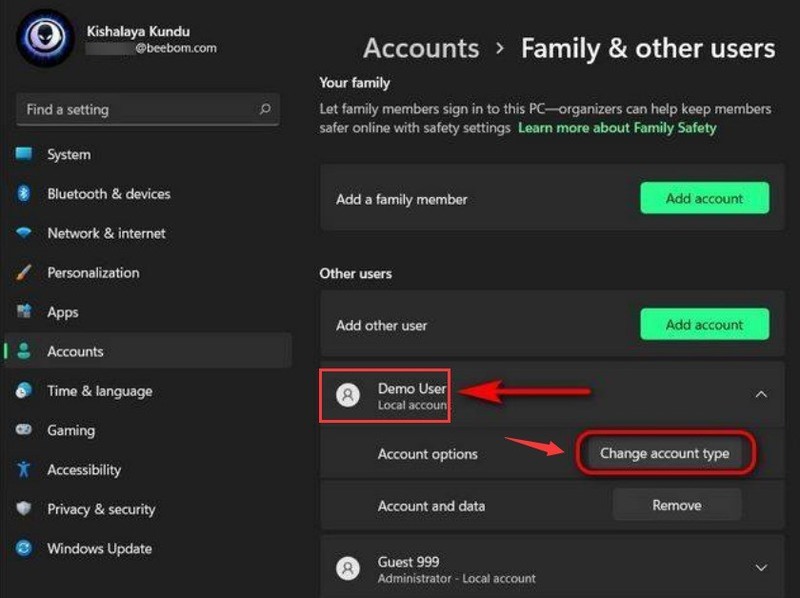The height and width of the screenshot is (598, 800).
Task: Select the Personalization brush icon
Action: pos(24,273)
